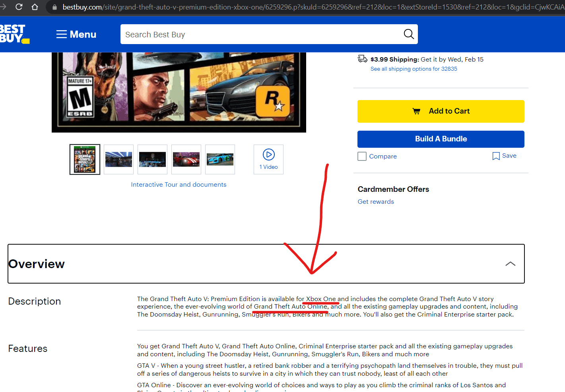The width and height of the screenshot is (565, 392).
Task: Select the red sports car thumbnail
Action: click(186, 159)
